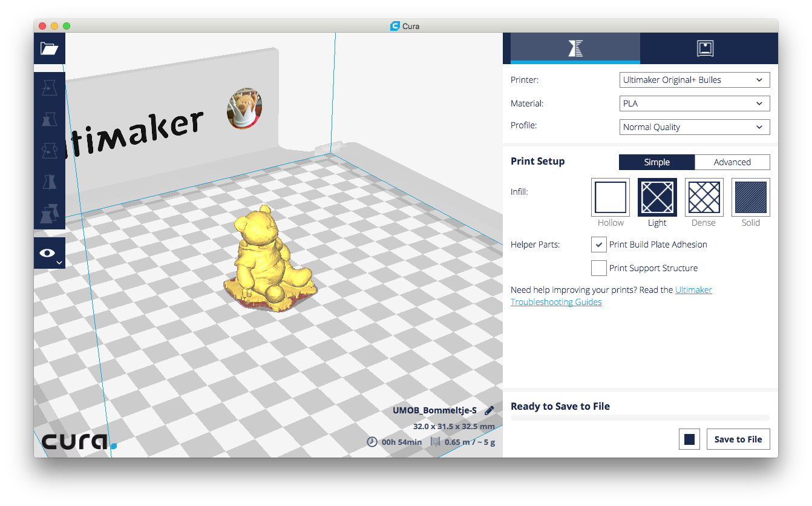The image size is (812, 506).
Task: Select the Scale tool in left toolbar
Action: (49, 119)
